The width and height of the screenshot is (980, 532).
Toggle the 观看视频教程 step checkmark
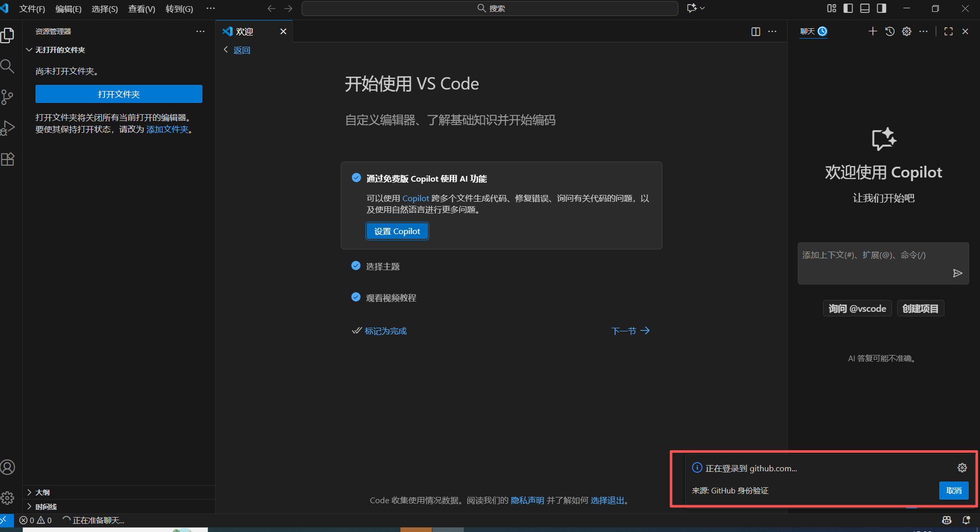tap(356, 297)
